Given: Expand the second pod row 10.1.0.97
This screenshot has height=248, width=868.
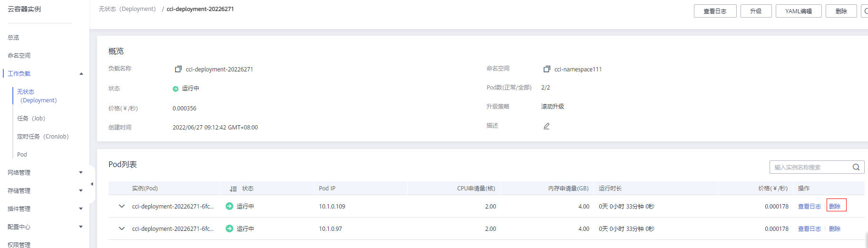Looking at the screenshot, I should (122, 228).
